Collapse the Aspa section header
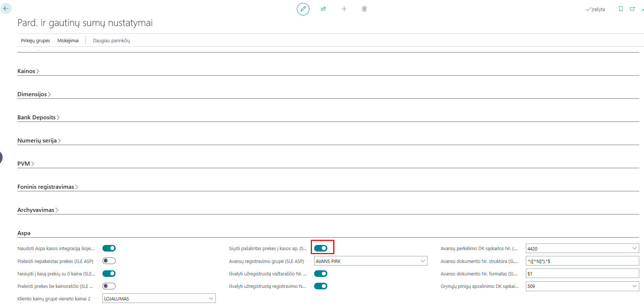 [x=24, y=233]
